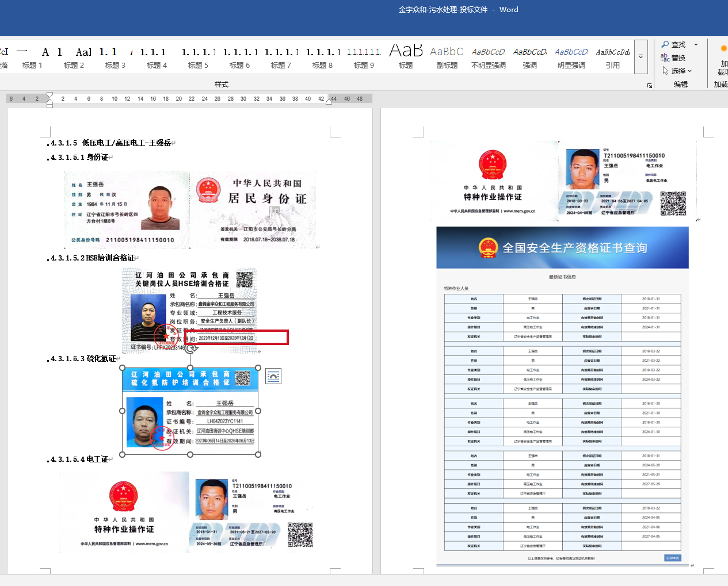Click the 编辑 group label

[x=681, y=84]
